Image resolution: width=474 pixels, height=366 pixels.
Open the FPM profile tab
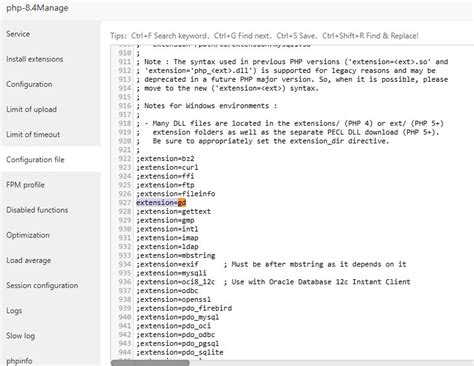click(x=25, y=185)
